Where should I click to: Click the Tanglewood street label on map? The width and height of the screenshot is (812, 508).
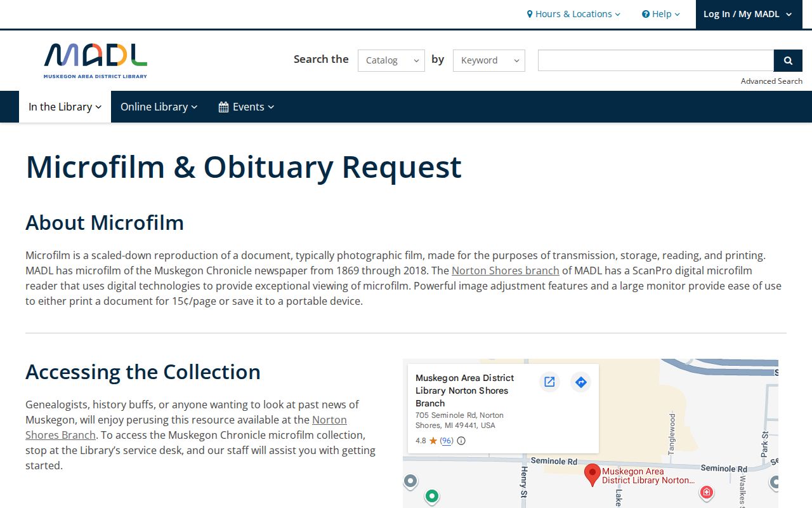click(x=672, y=433)
